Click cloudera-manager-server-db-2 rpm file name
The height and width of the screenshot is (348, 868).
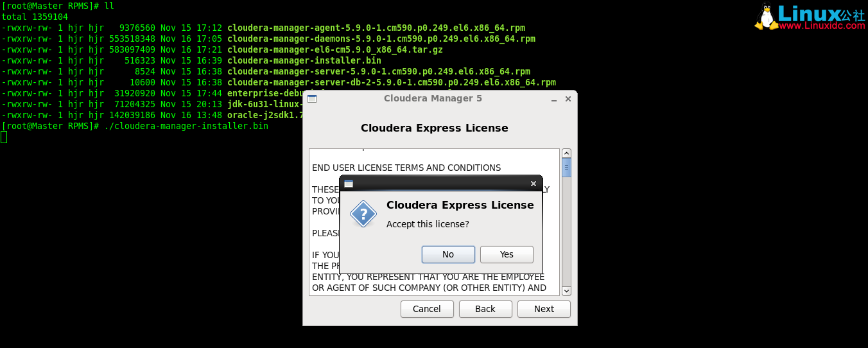click(392, 83)
